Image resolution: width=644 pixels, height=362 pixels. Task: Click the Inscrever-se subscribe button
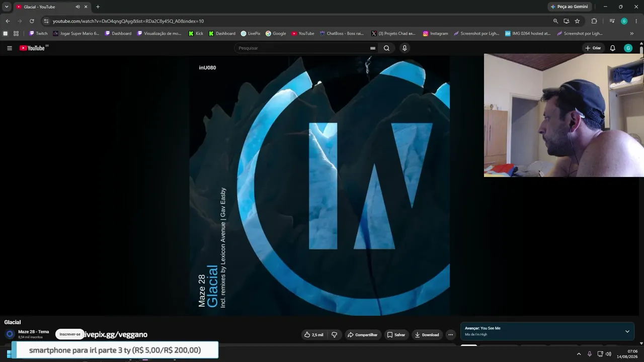(70, 334)
